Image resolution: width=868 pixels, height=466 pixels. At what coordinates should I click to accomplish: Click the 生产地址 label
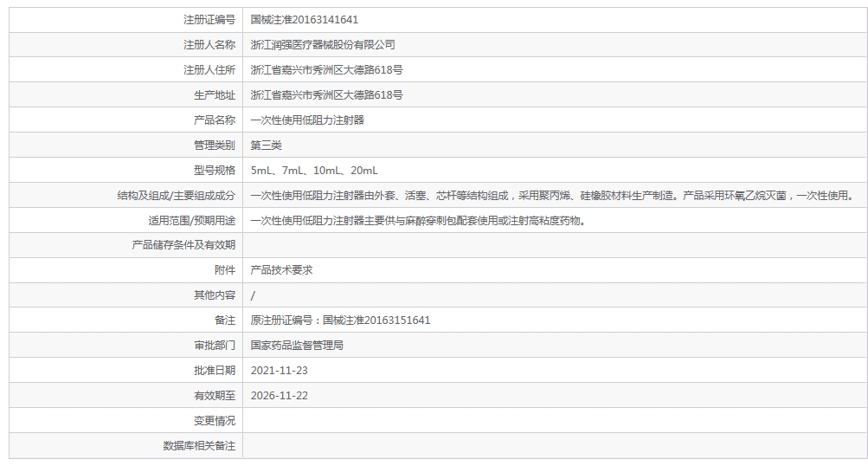(215, 95)
